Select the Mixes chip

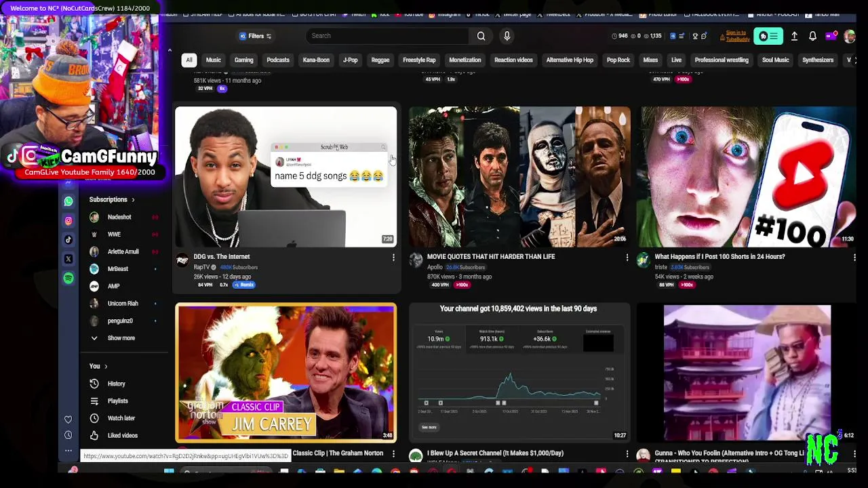pos(650,60)
